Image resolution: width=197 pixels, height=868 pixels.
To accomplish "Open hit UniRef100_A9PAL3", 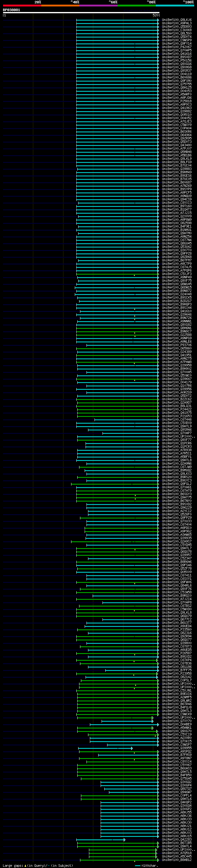I will (x=177, y=23).
